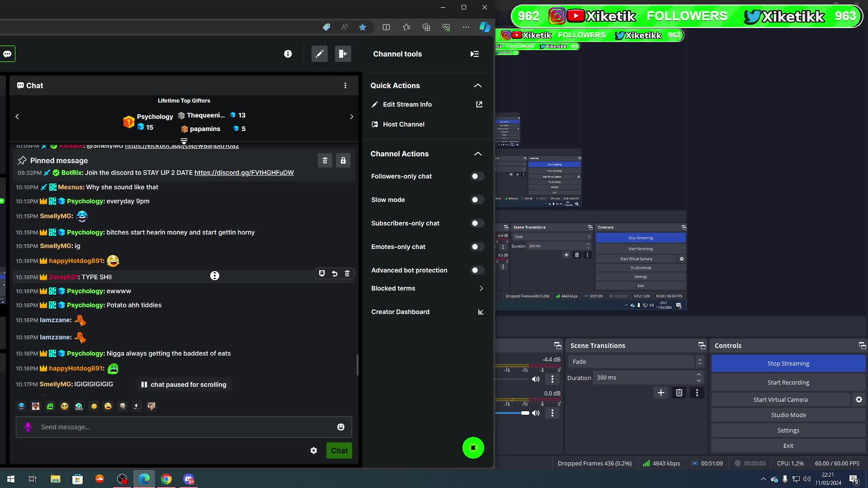Expand the Blocked terms section
Viewport: 868px width, 488px height.
pos(481,288)
